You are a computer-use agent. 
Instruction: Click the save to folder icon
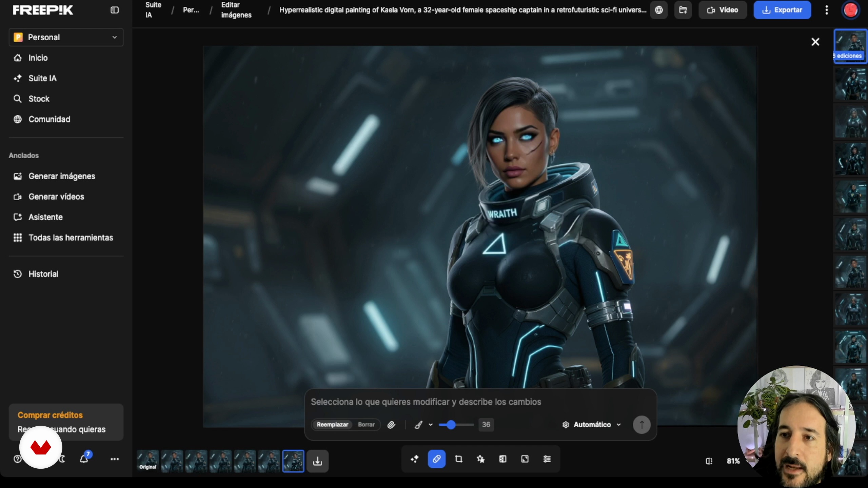click(683, 10)
